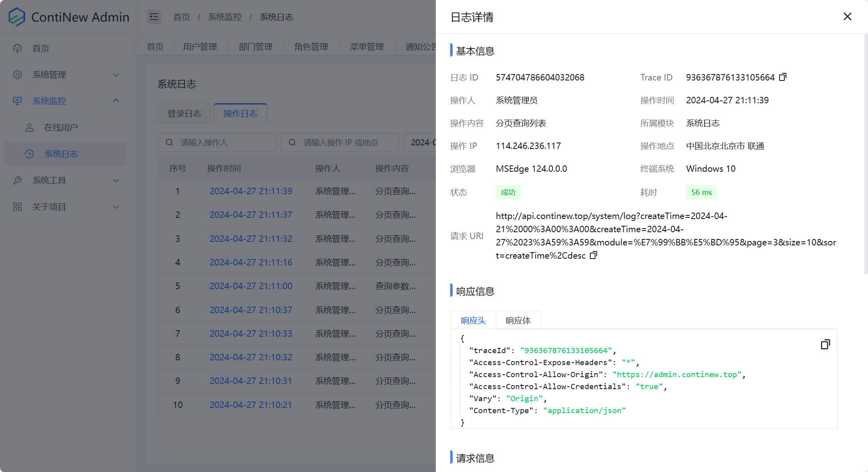Open the user management page tab
This screenshot has width=868, height=472.
(x=200, y=47)
